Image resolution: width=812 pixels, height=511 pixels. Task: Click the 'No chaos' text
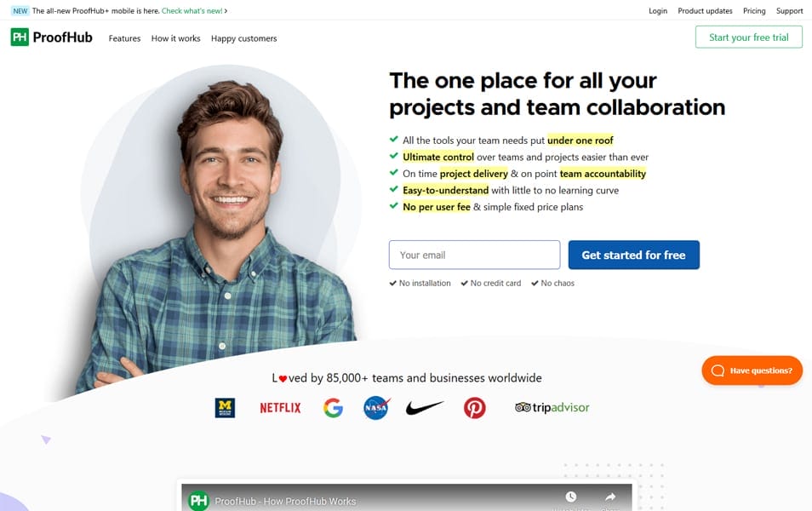(x=558, y=283)
